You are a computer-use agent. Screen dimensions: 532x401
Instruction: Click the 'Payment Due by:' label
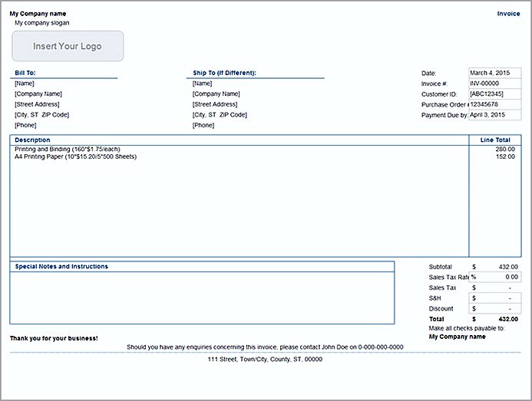pos(444,115)
